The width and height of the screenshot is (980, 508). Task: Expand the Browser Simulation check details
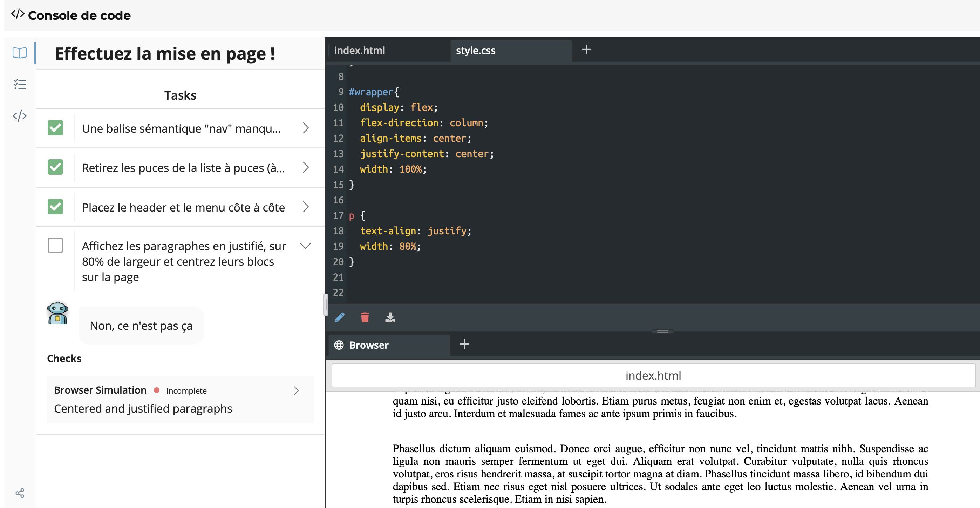[297, 390]
